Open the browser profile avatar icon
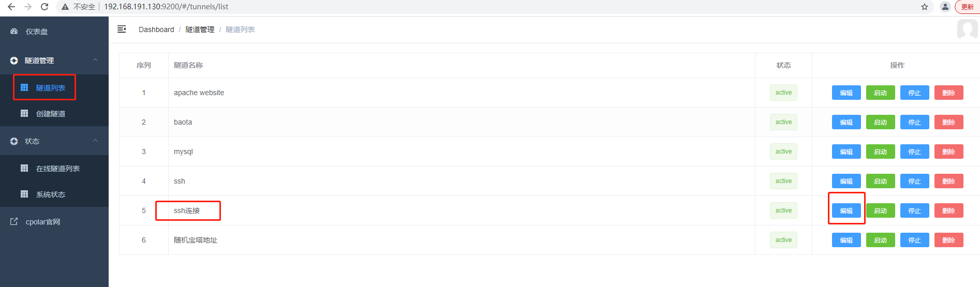 point(945,7)
